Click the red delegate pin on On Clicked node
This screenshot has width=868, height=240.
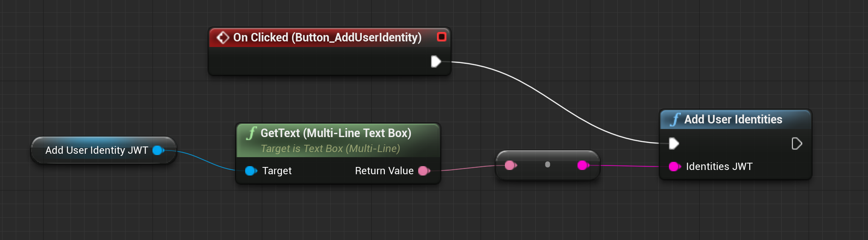click(x=442, y=37)
